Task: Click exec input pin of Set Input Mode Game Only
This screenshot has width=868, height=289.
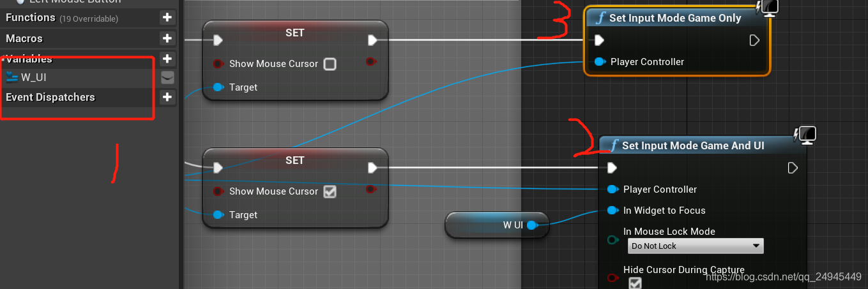Action: coord(599,40)
